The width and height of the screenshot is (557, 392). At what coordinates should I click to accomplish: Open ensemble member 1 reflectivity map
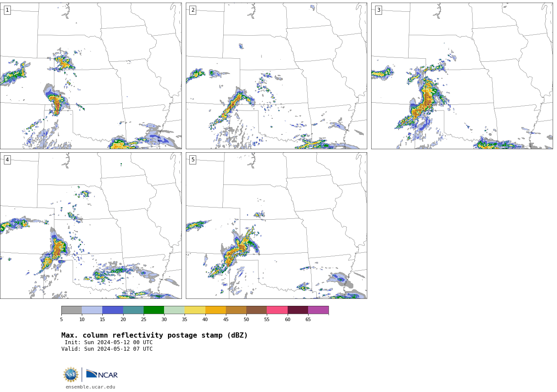tap(91, 76)
